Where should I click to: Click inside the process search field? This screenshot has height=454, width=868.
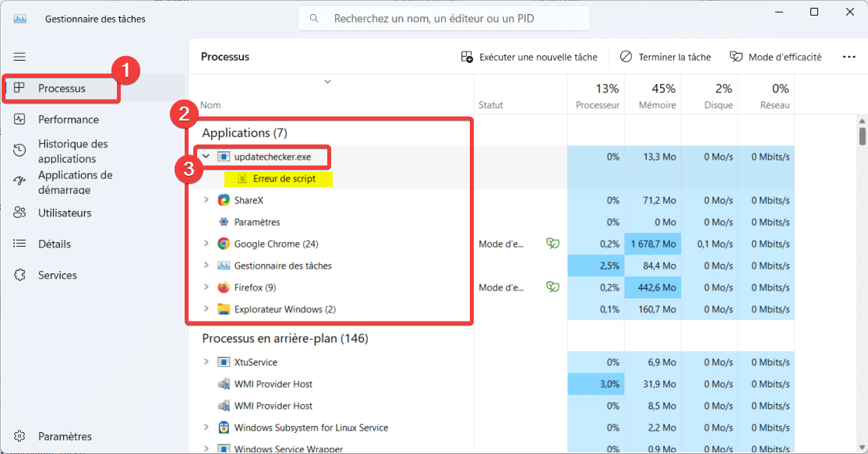click(x=443, y=18)
